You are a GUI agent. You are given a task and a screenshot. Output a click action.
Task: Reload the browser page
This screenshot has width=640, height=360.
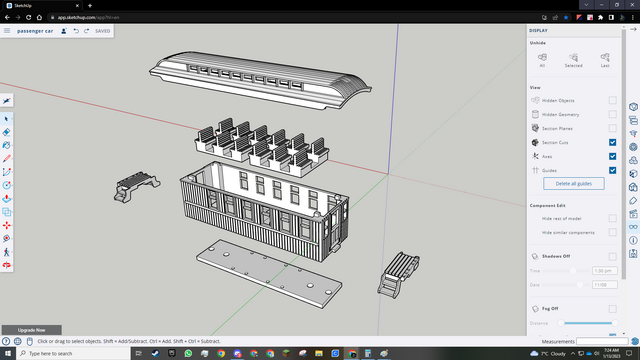pos(29,18)
